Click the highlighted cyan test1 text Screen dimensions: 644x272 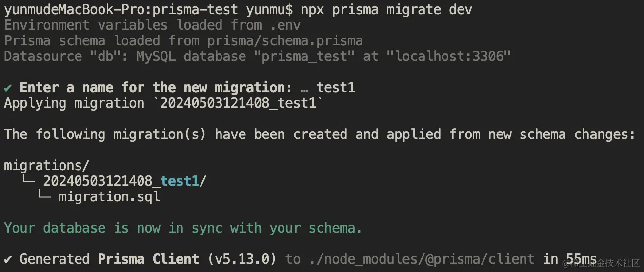(x=180, y=181)
